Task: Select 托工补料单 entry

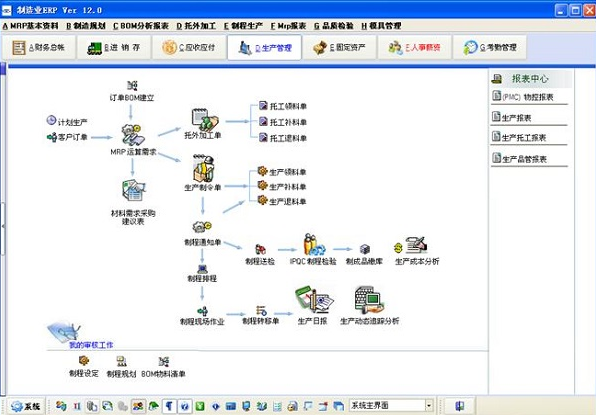Action: pos(283,122)
